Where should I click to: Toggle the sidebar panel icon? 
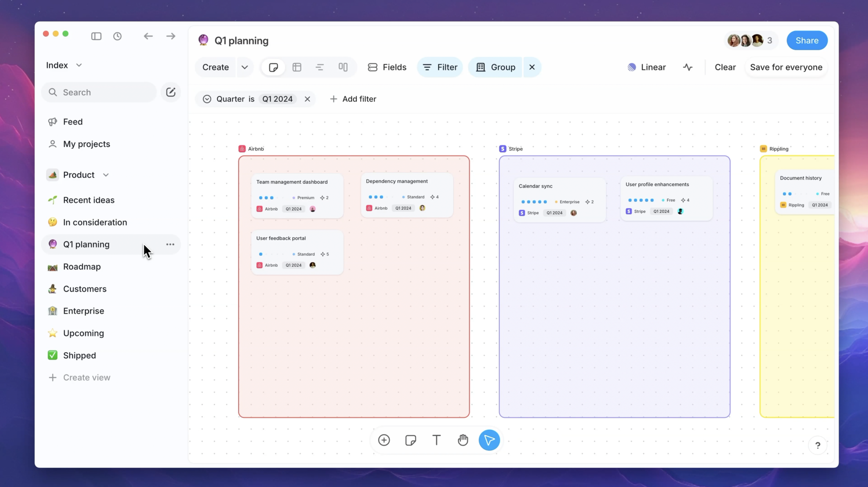pyautogui.click(x=96, y=36)
